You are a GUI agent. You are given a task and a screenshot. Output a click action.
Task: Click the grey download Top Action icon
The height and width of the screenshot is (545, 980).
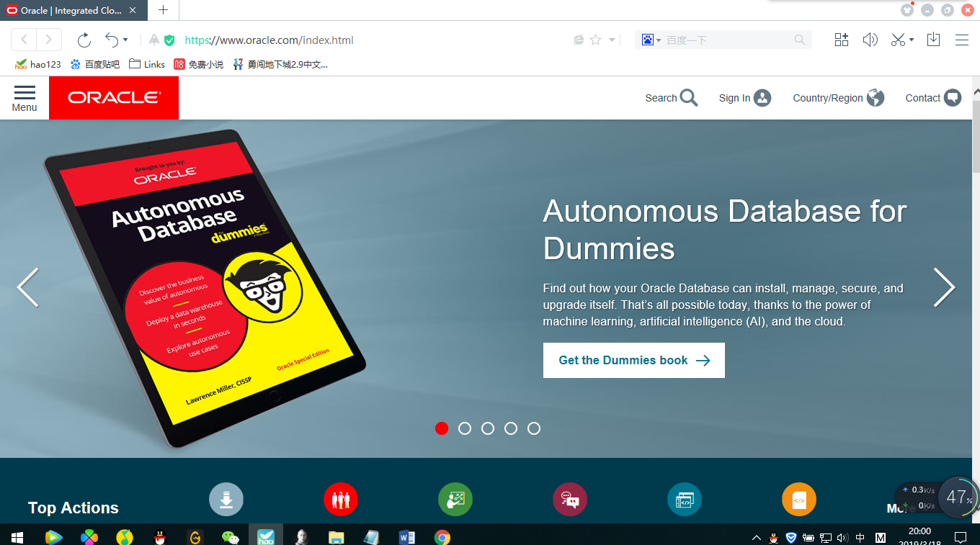tap(226, 499)
